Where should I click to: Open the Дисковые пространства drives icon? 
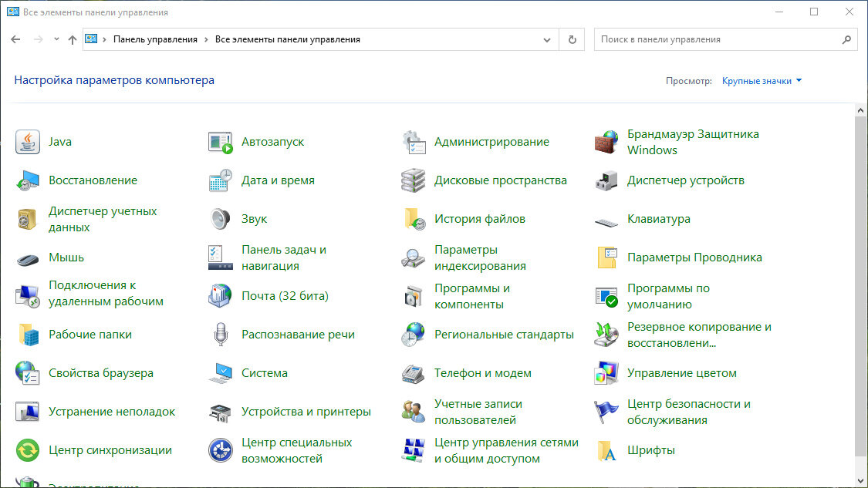pyautogui.click(x=414, y=180)
